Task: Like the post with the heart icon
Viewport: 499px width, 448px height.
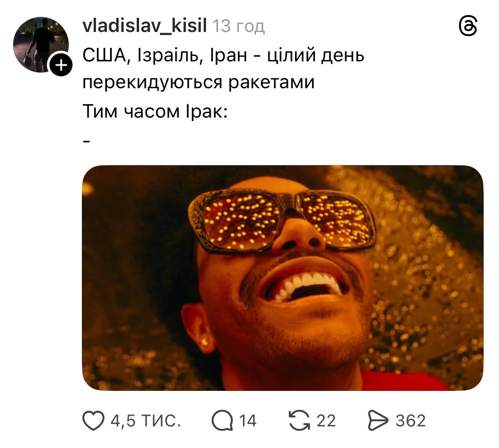Action: tap(93, 420)
